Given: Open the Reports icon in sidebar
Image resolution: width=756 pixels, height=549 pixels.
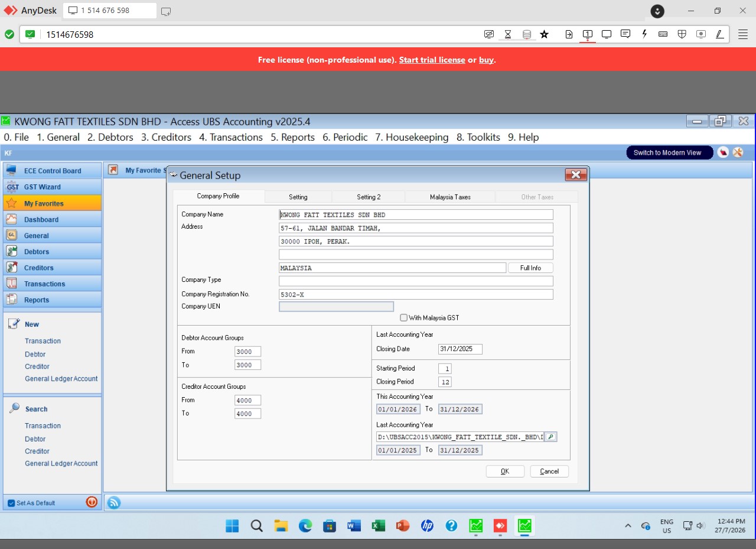Looking at the screenshot, I should pyautogui.click(x=11, y=300).
